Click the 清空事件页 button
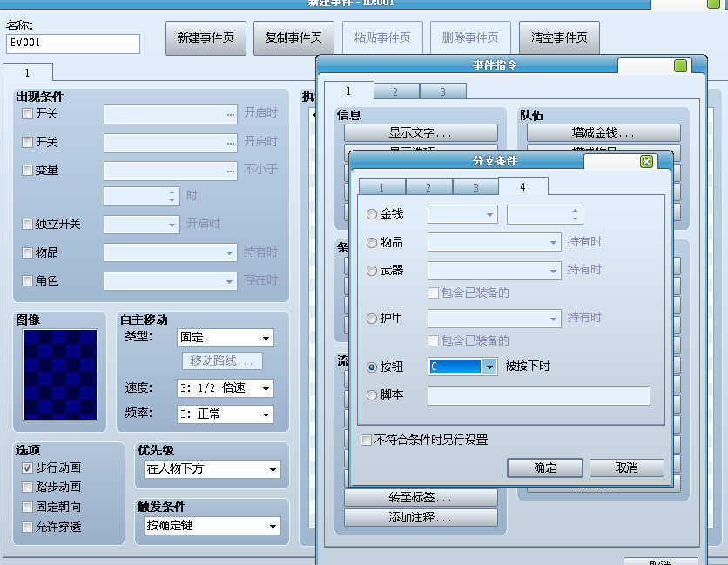 pyautogui.click(x=559, y=37)
